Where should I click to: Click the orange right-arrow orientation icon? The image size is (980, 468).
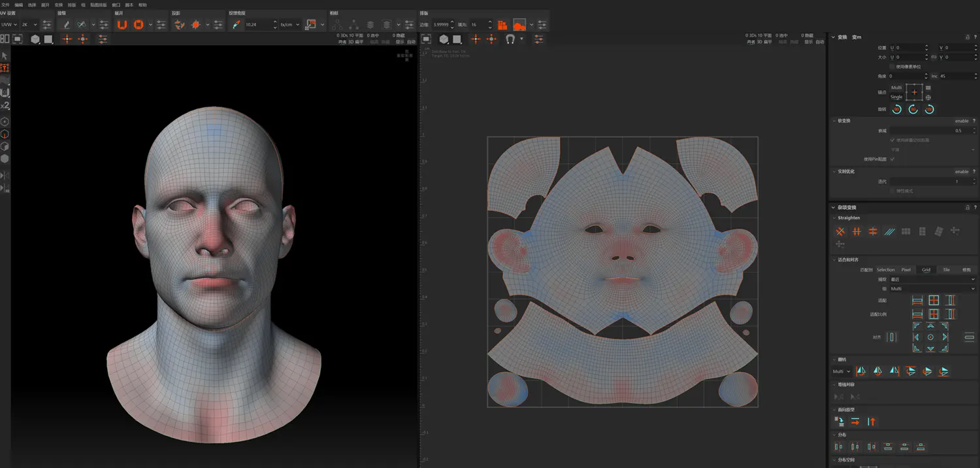[855, 422]
